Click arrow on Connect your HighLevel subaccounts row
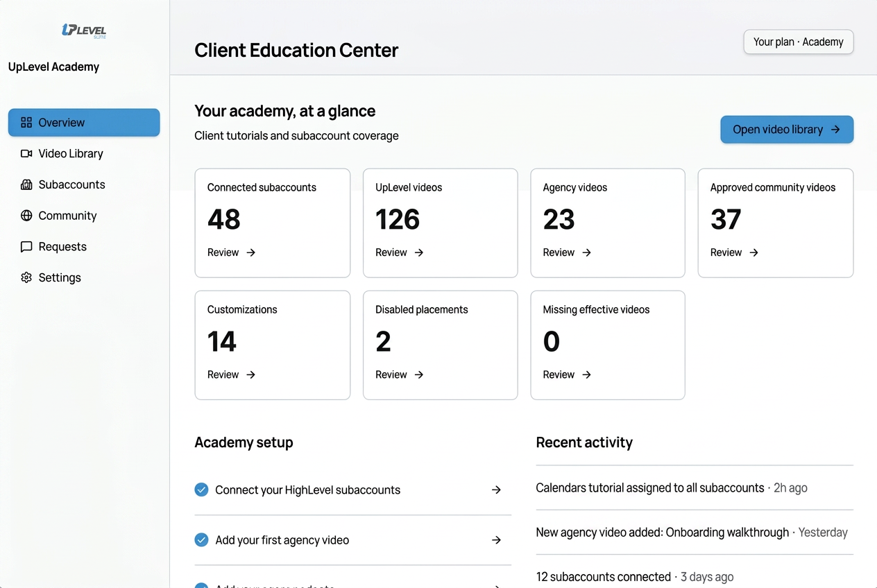Viewport: 877px width, 588px height. [x=496, y=490]
